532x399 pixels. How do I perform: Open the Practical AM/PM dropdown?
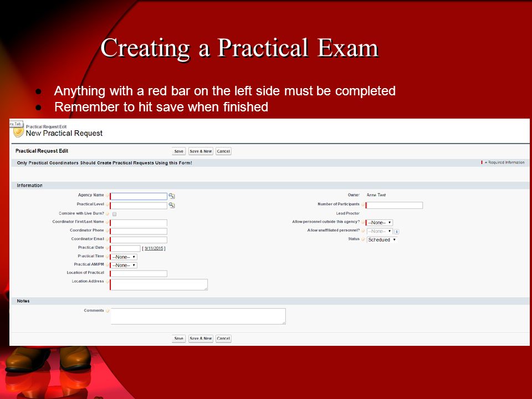(124, 265)
